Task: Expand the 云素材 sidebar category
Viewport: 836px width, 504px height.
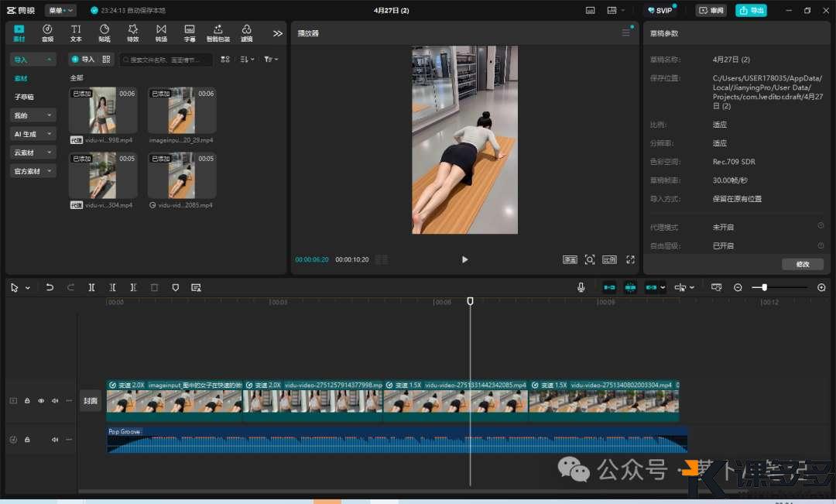Action: tap(33, 153)
